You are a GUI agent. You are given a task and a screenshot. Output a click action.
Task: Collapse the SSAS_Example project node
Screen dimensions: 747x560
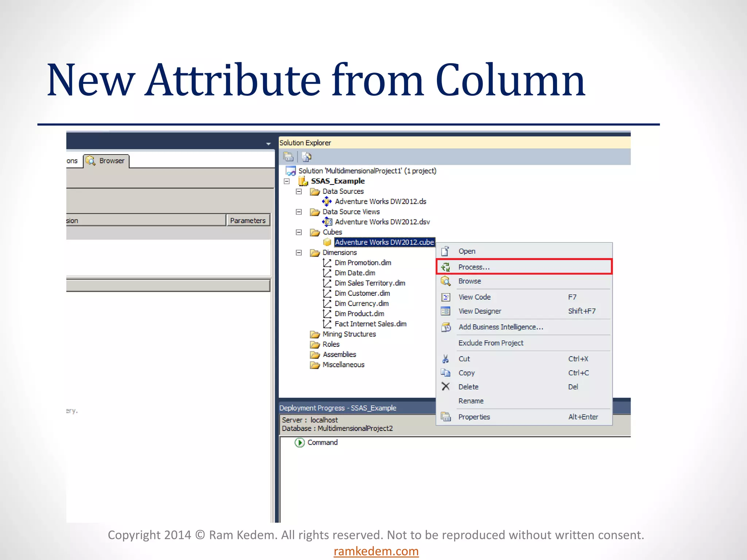(287, 181)
